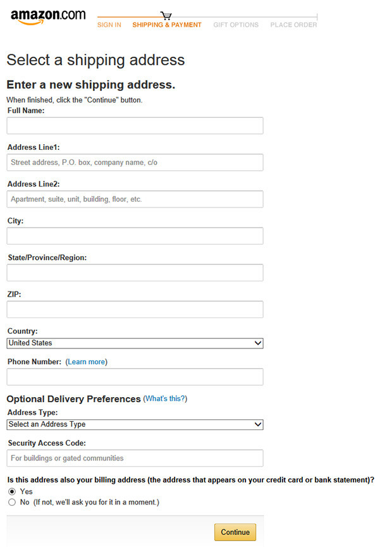Click into the ZIP field

135,309
